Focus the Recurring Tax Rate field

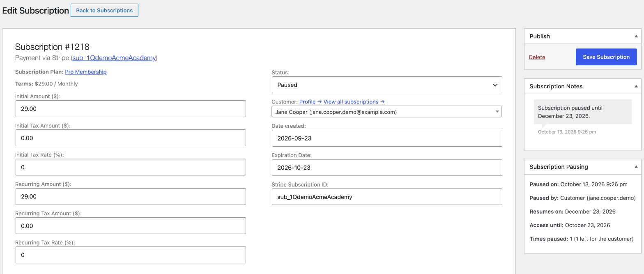[x=131, y=255]
